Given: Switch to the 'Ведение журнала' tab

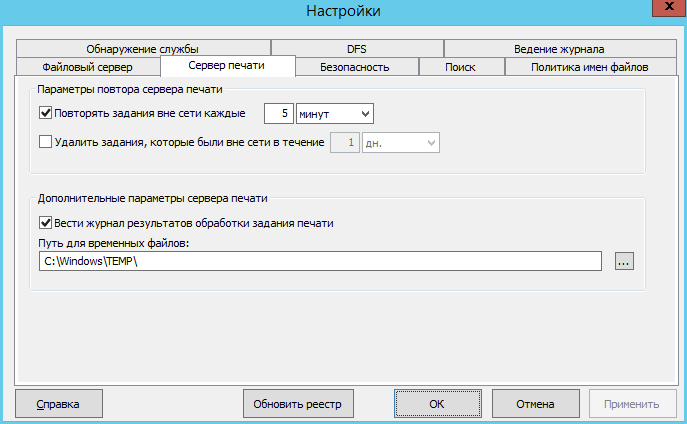Looking at the screenshot, I should 559,48.
